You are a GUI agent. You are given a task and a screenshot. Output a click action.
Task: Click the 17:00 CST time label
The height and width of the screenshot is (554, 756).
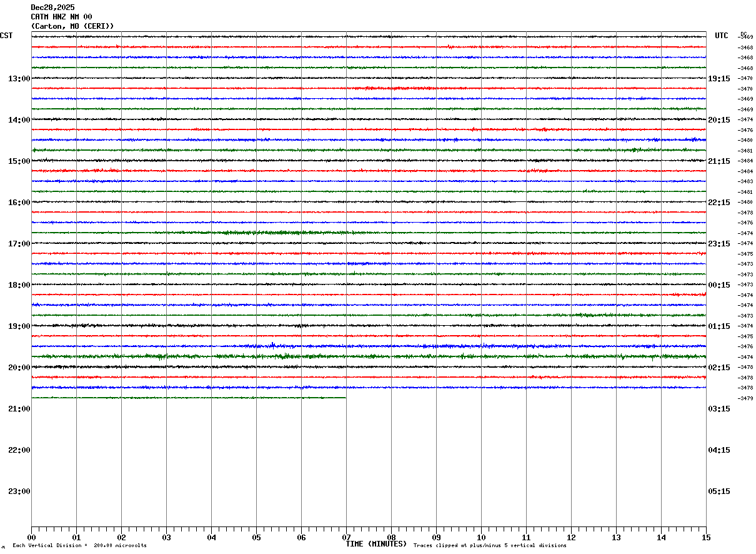pos(19,244)
